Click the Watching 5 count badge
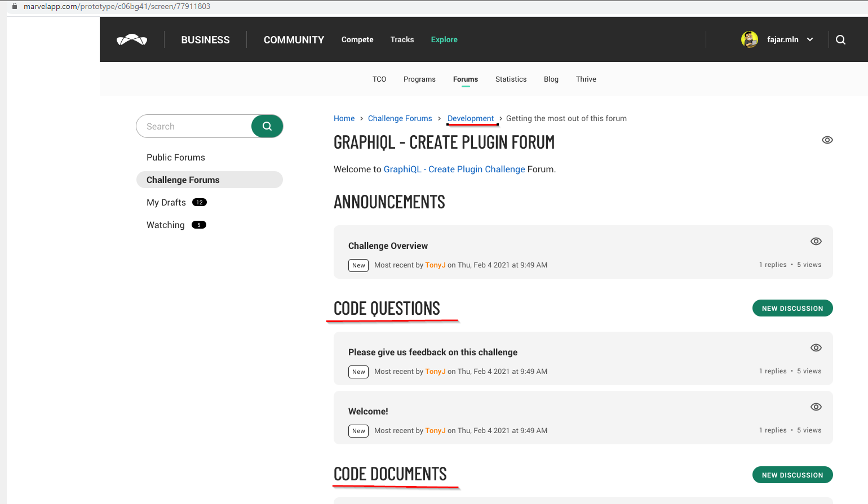The height and width of the screenshot is (504, 868). 199,225
